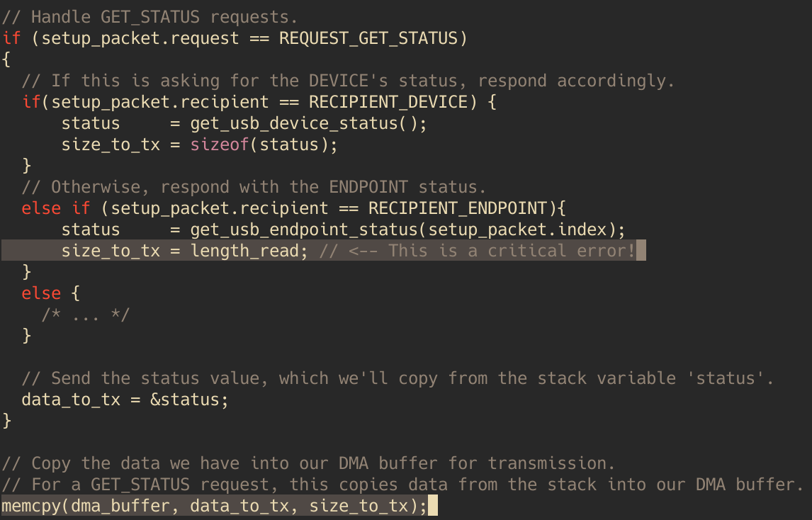The image size is (812, 520).
Task: Click dma_buffer argument in memcpy
Action: [120, 506]
